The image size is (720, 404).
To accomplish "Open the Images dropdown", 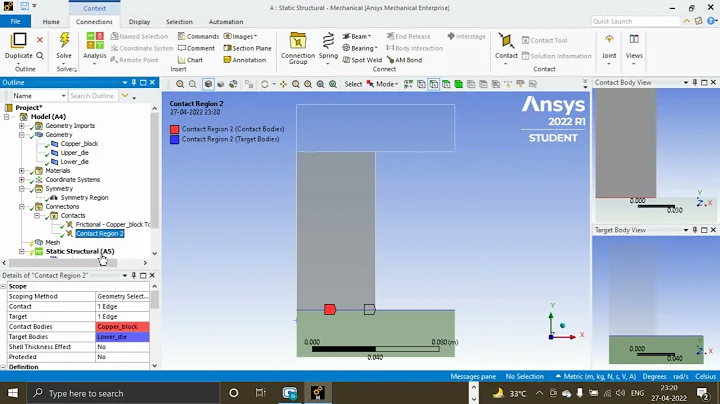I will click(240, 36).
